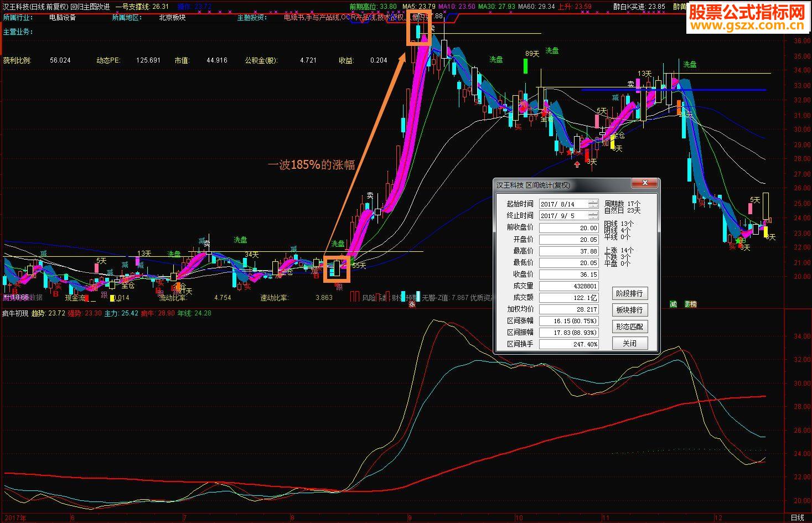This screenshot has height=523, width=812.
Task: Click the 关闭 button in dialog
Action: point(630,343)
